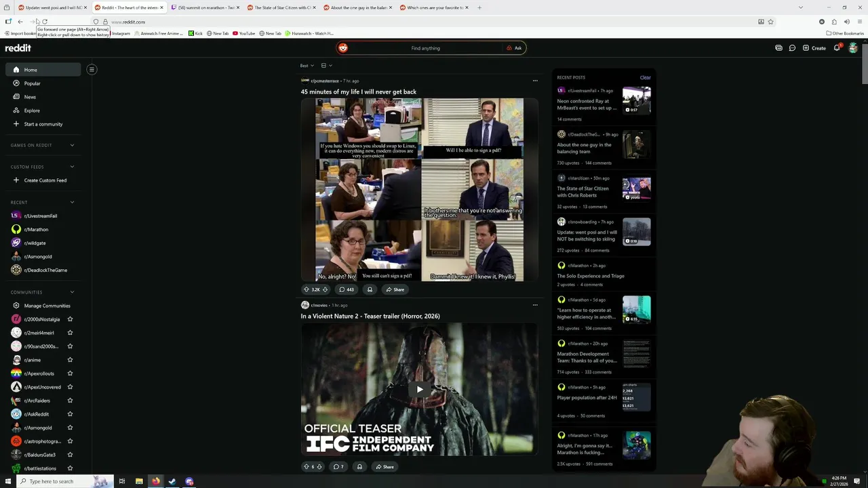Viewport: 868px width, 488px height.
Task: Open overflow menu of the r/movies post
Action: tap(535, 305)
